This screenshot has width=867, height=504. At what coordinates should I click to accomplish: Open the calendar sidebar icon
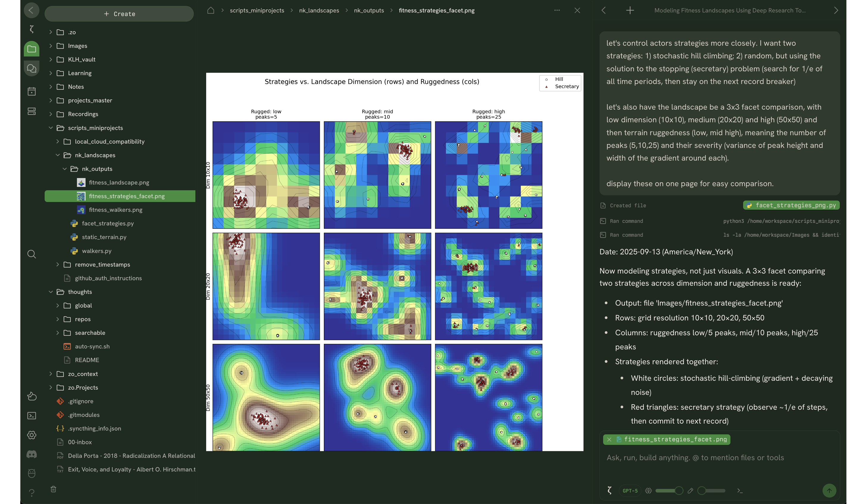tap(31, 91)
